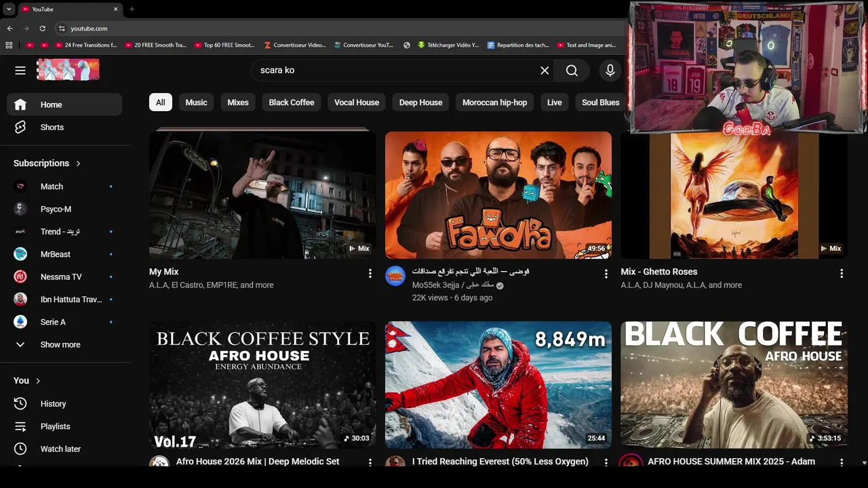Open more options for Afro House 2026 Mix

click(370, 462)
